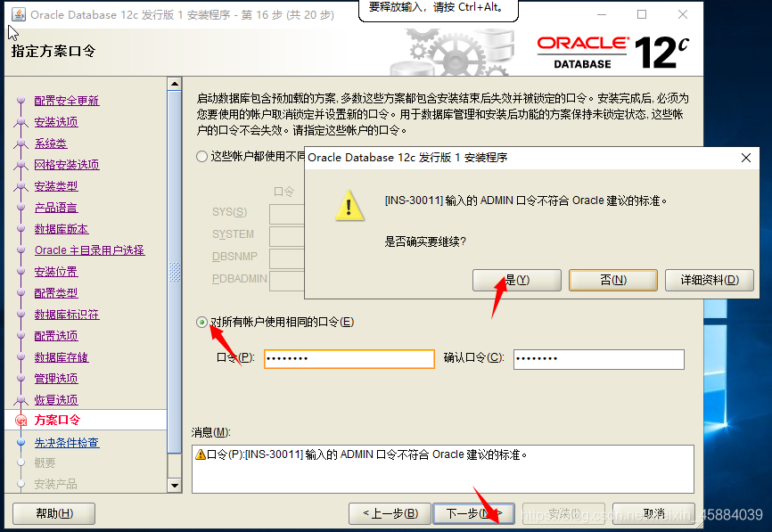
Task: Click the step bullet beside 配置安全更新
Action: click(x=21, y=101)
